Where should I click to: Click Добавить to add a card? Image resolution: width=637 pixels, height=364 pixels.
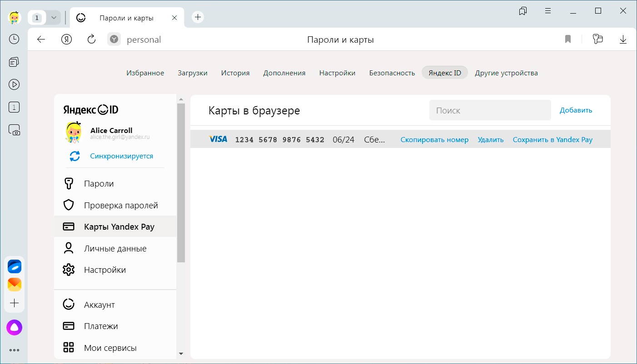point(576,110)
